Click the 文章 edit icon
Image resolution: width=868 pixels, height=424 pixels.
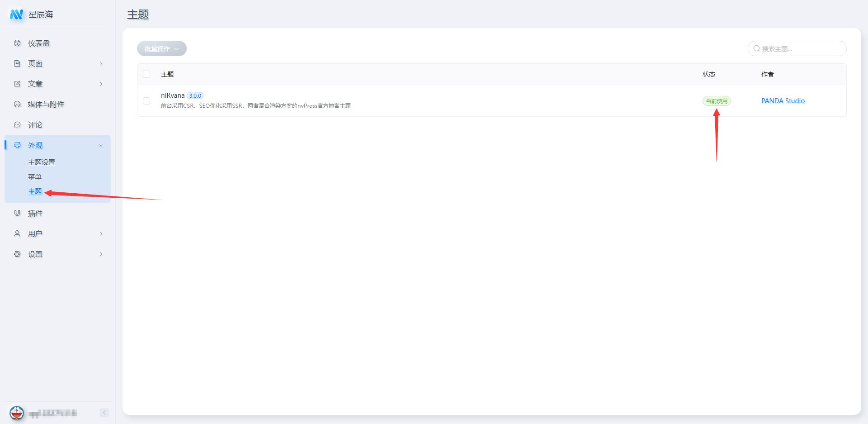[17, 84]
